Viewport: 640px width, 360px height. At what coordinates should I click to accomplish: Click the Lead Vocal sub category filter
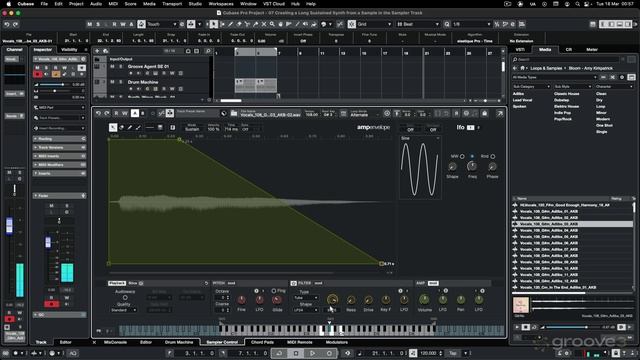pyautogui.click(x=522, y=100)
